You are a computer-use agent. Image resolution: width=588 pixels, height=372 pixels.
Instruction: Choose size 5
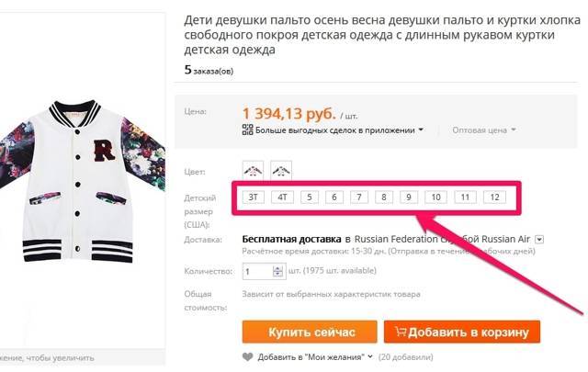310,197
